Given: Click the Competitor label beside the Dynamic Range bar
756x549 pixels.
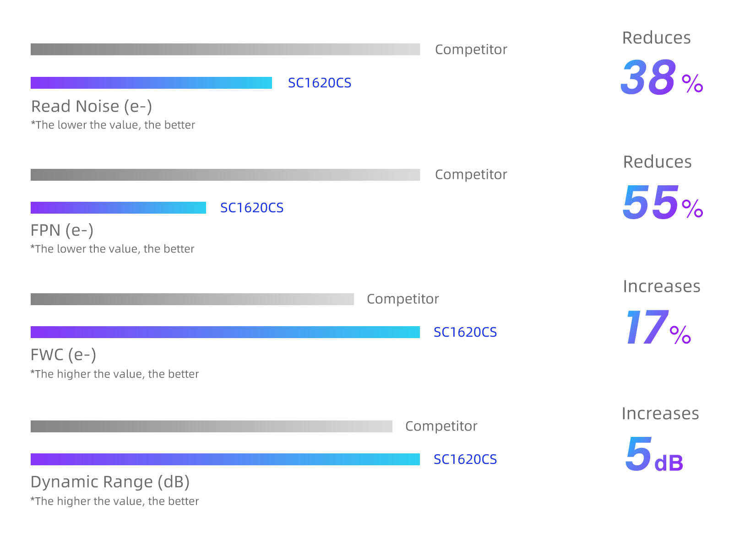Looking at the screenshot, I should [441, 426].
